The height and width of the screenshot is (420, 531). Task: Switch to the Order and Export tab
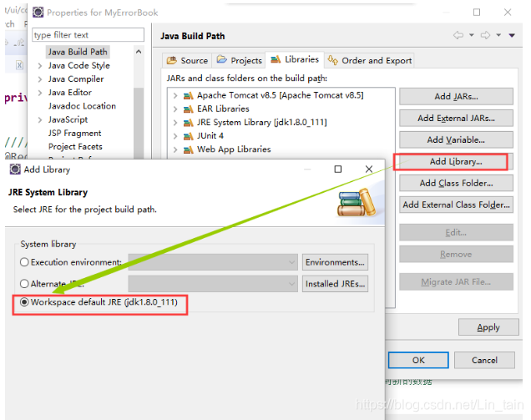pyautogui.click(x=369, y=60)
